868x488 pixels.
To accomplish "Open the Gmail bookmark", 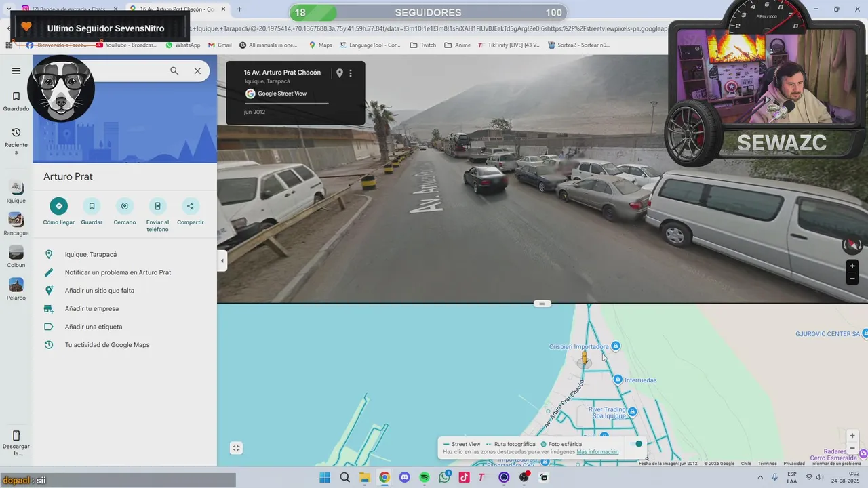I will [x=220, y=45].
